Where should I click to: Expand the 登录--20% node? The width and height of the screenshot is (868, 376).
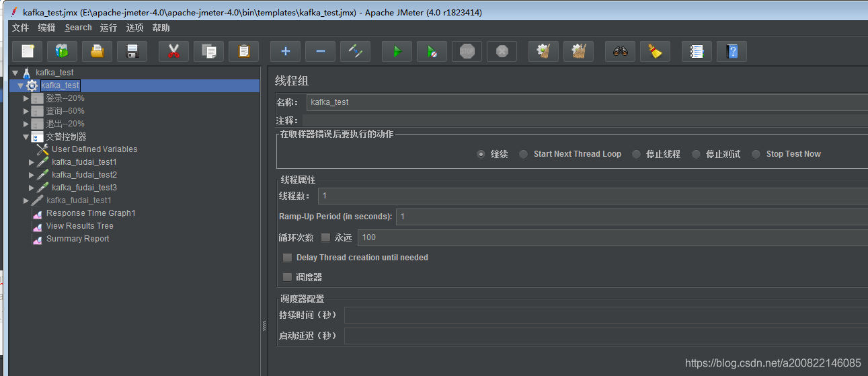pyautogui.click(x=26, y=98)
